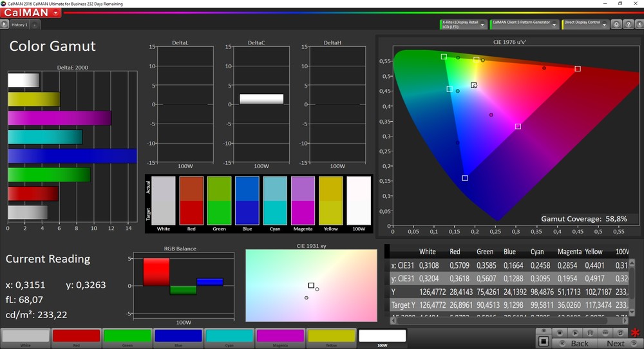Expand the CalMAN Client 3 Pattern Generator dropdown
This screenshot has height=349, width=644.
coord(554,24)
